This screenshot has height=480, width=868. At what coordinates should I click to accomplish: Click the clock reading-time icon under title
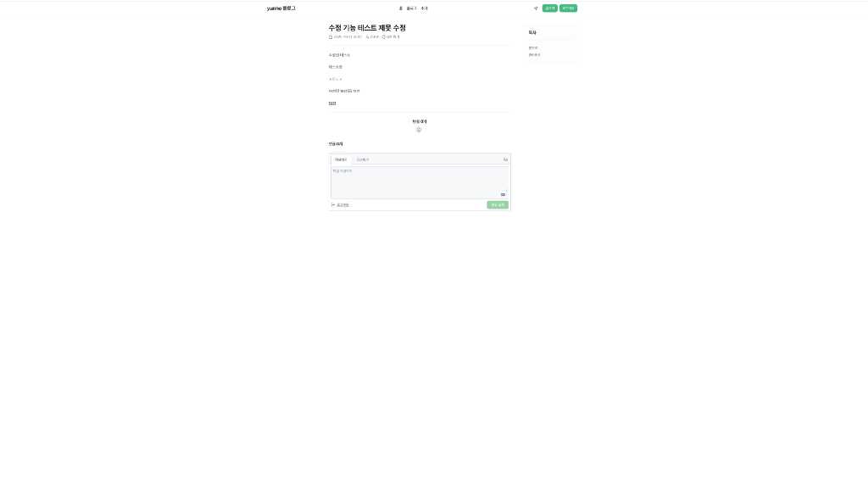tap(384, 37)
